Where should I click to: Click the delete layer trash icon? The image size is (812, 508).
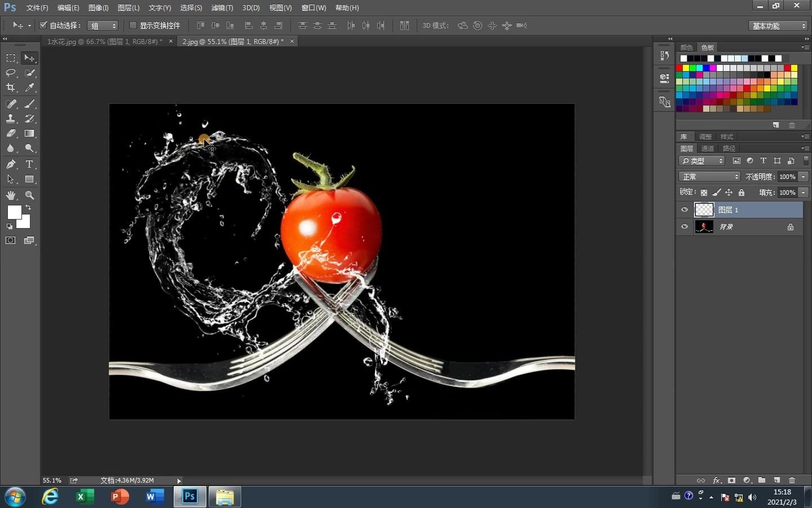click(x=792, y=480)
